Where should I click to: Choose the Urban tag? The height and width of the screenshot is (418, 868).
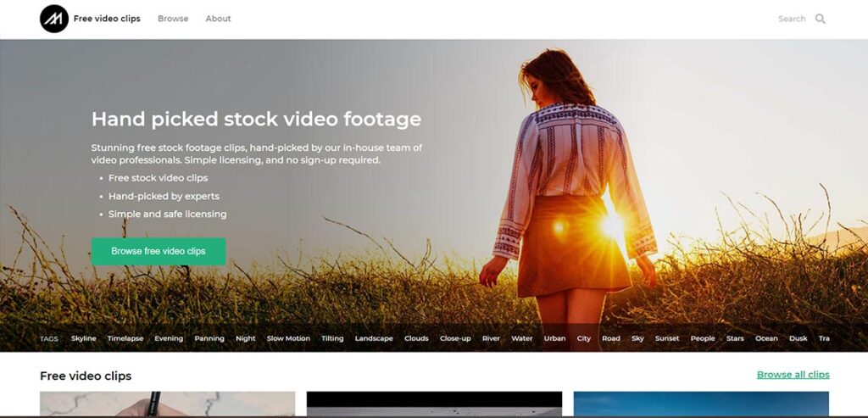coord(554,338)
